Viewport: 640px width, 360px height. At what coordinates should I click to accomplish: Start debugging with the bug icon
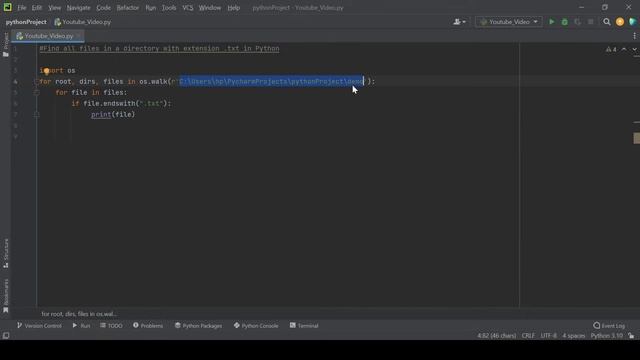[564, 22]
